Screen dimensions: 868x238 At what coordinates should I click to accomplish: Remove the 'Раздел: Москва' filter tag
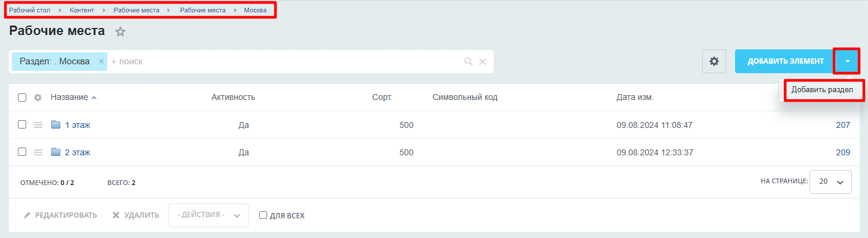tap(101, 61)
